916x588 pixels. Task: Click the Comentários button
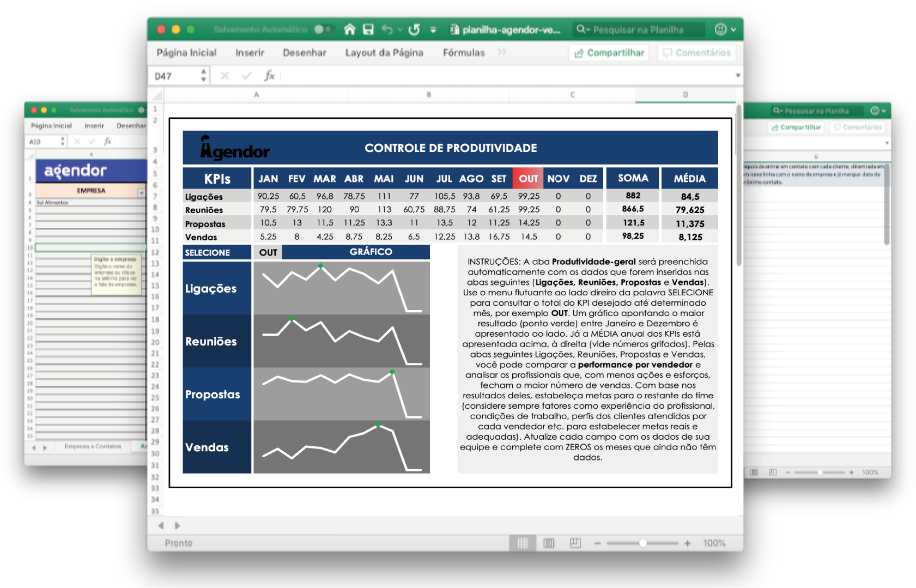coord(696,53)
